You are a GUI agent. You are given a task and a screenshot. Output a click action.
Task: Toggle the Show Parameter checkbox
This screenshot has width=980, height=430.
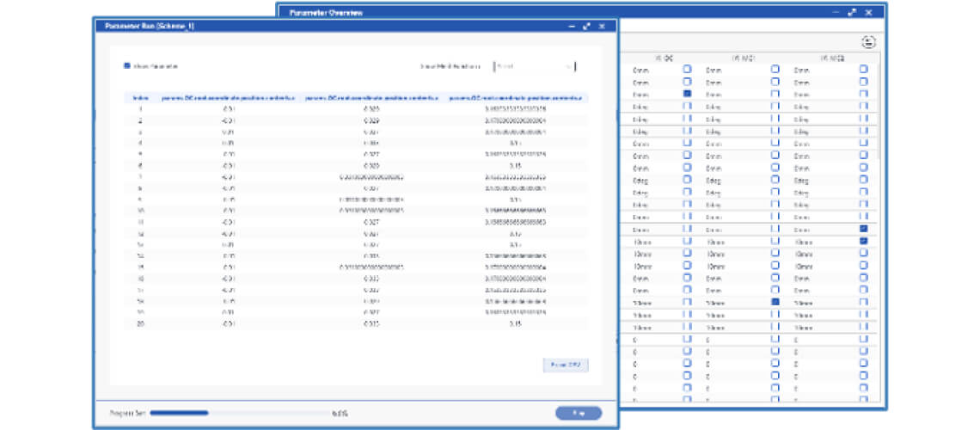[x=127, y=66]
